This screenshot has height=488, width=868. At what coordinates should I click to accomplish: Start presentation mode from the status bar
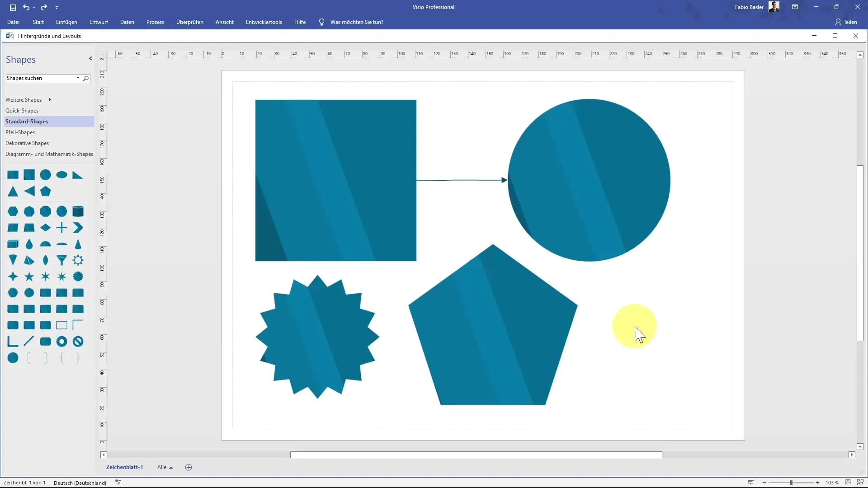point(750,483)
